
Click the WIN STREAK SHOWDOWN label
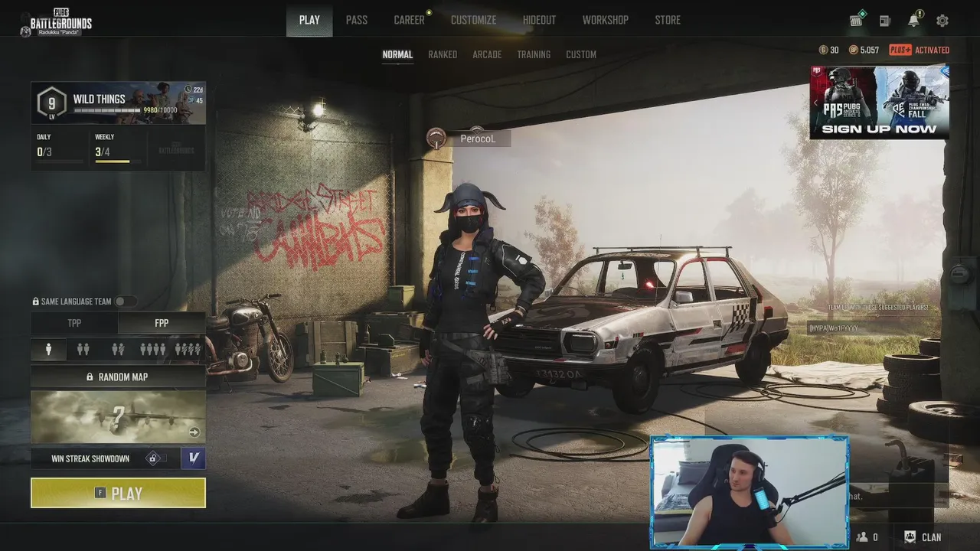tap(90, 458)
